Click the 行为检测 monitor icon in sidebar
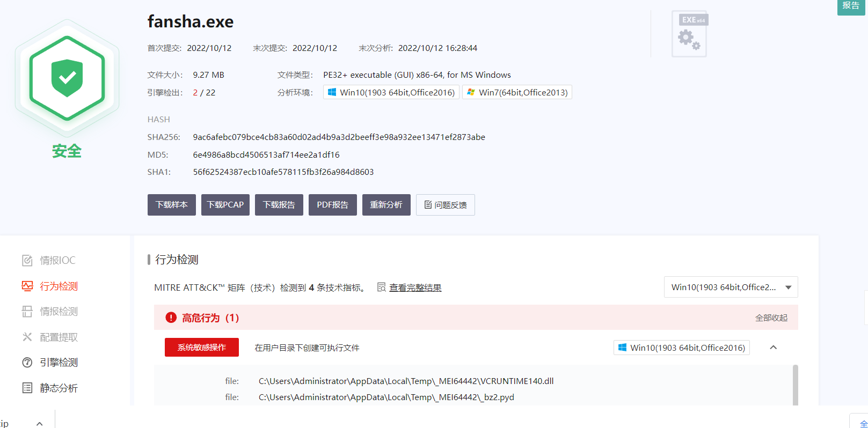Image resolution: width=868 pixels, height=428 pixels. tap(27, 286)
